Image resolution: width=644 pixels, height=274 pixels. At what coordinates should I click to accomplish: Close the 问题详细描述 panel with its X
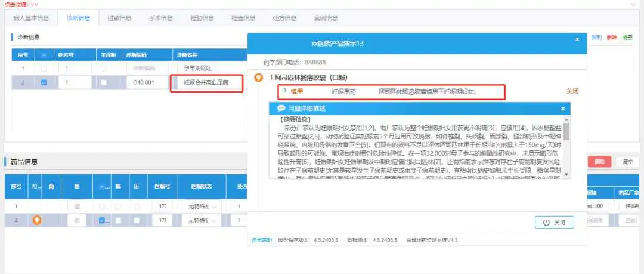click(563, 109)
